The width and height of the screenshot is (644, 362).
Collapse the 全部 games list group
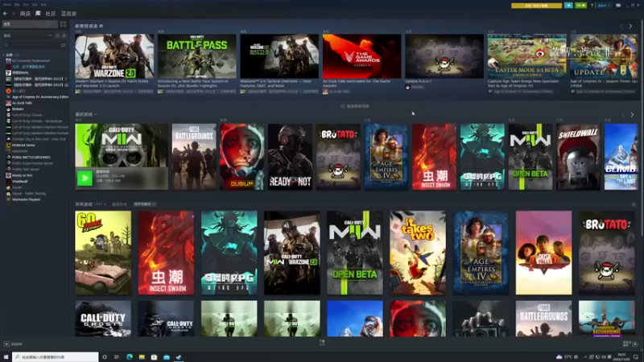tap(4, 55)
